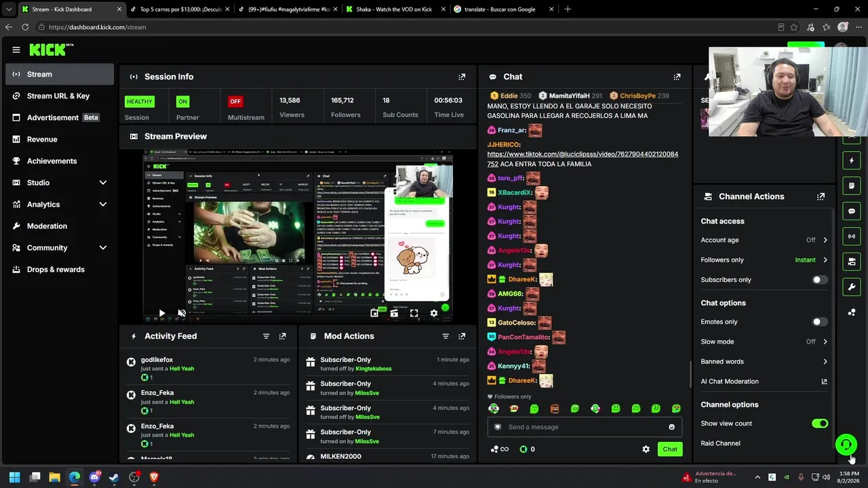Open a new browser tab
Viewport: 868px width, 488px height.
[x=568, y=9]
